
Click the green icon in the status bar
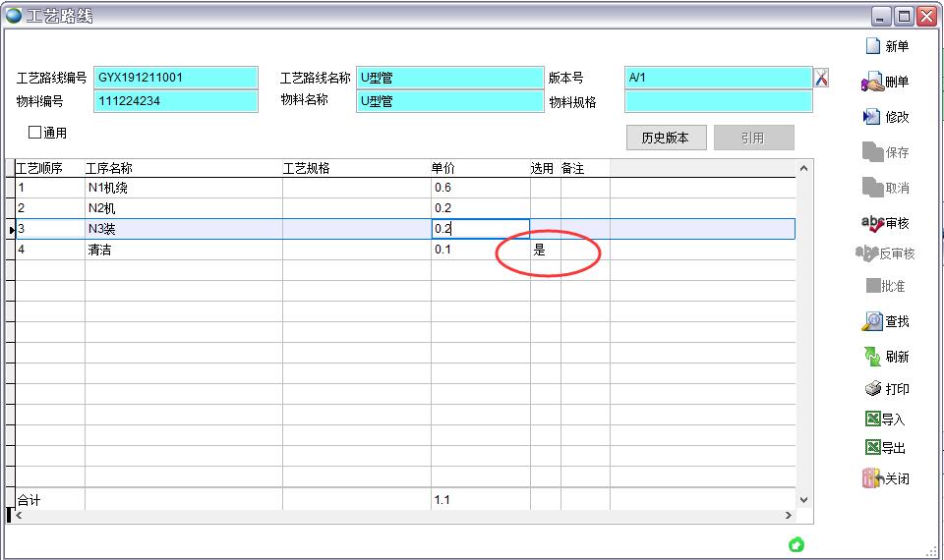pos(796,544)
